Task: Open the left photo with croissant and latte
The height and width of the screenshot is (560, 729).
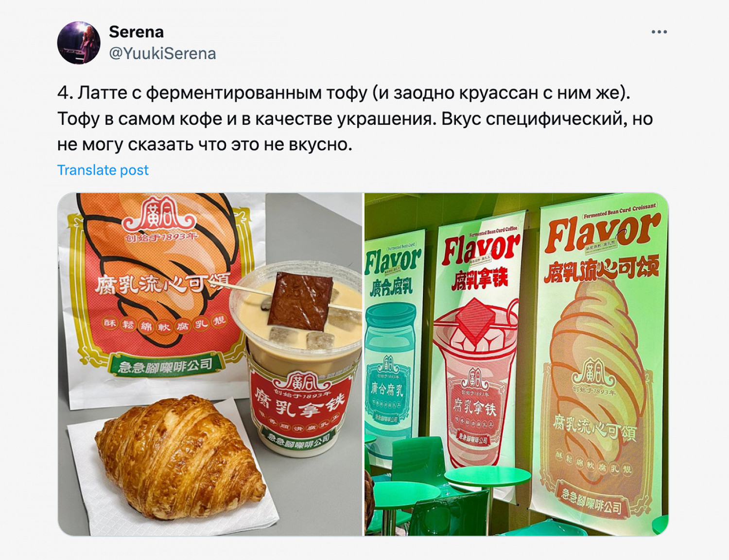Action: click(210, 364)
